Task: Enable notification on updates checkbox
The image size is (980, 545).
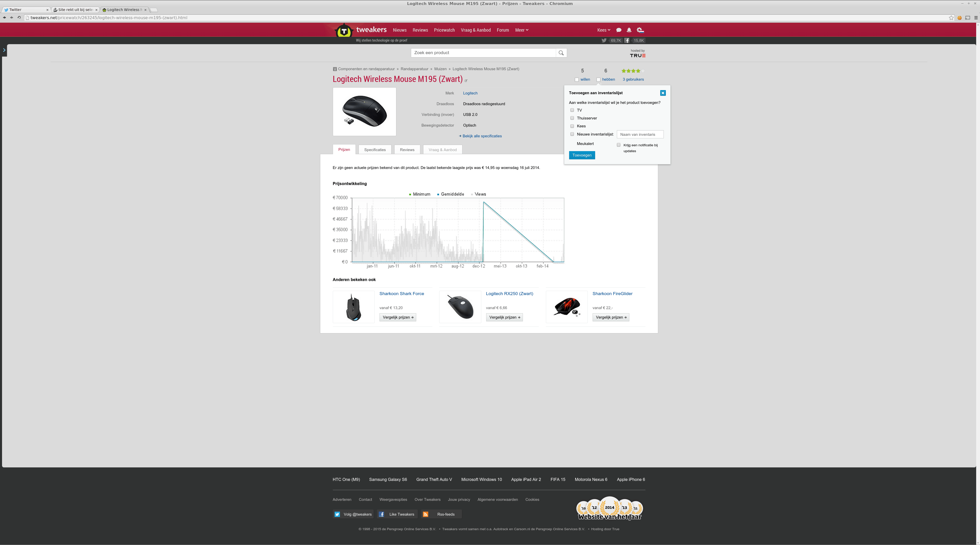Action: point(619,145)
